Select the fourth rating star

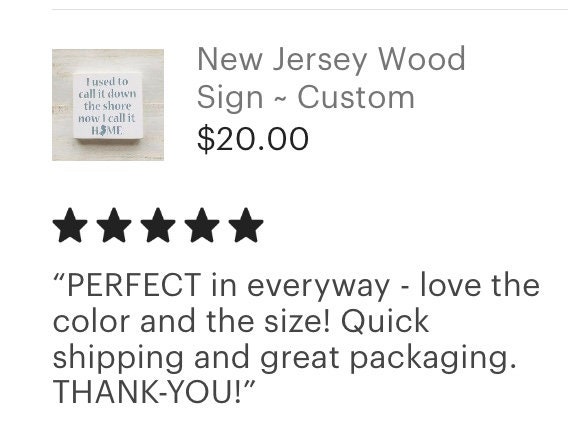pos(202,225)
